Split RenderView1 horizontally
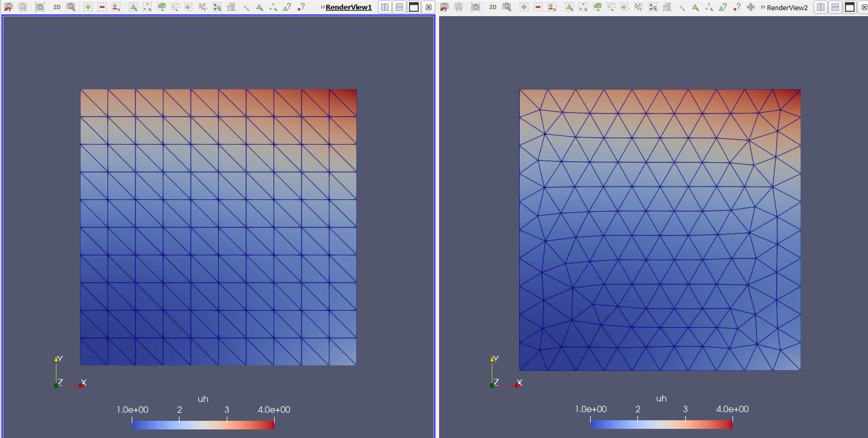 385,7
